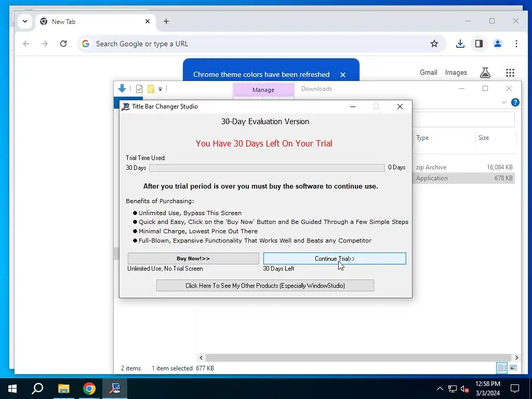Open the Windows notification center

click(515, 389)
